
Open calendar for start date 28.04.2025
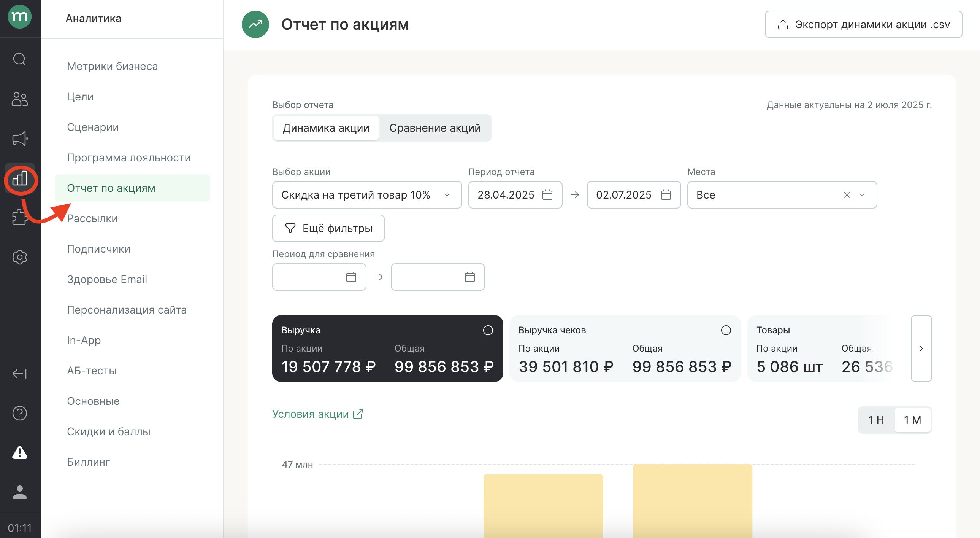[x=547, y=195]
